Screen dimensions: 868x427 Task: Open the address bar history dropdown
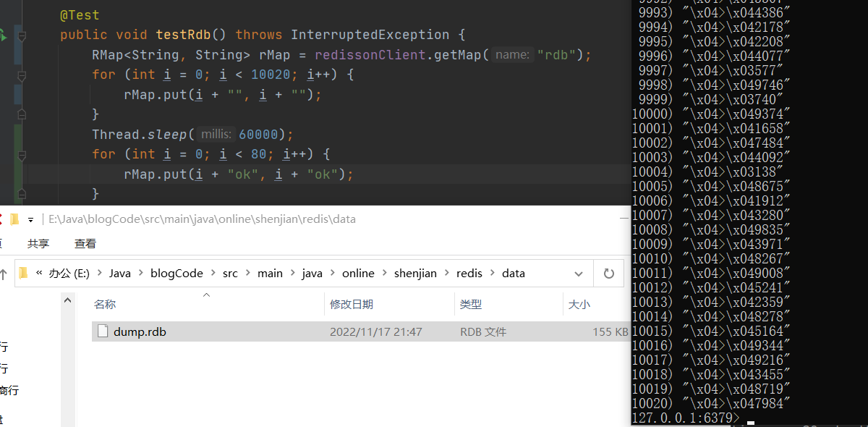coord(579,274)
